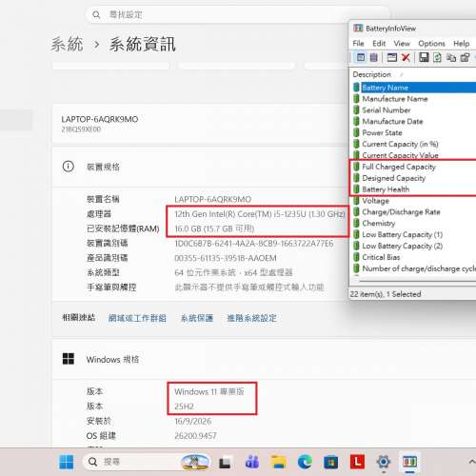Open Microsoft Store from the taskbar
Screen dimensions: 476x476
pyautogui.click(x=330, y=462)
